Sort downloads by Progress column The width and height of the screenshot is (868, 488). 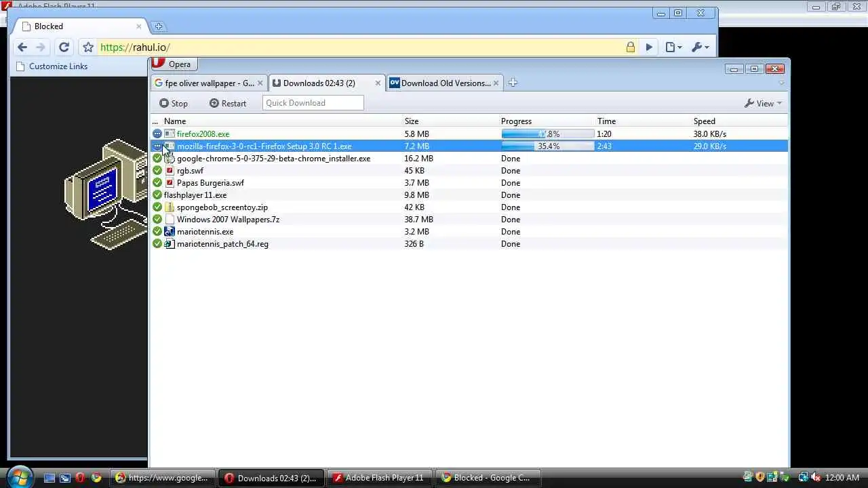coord(516,121)
